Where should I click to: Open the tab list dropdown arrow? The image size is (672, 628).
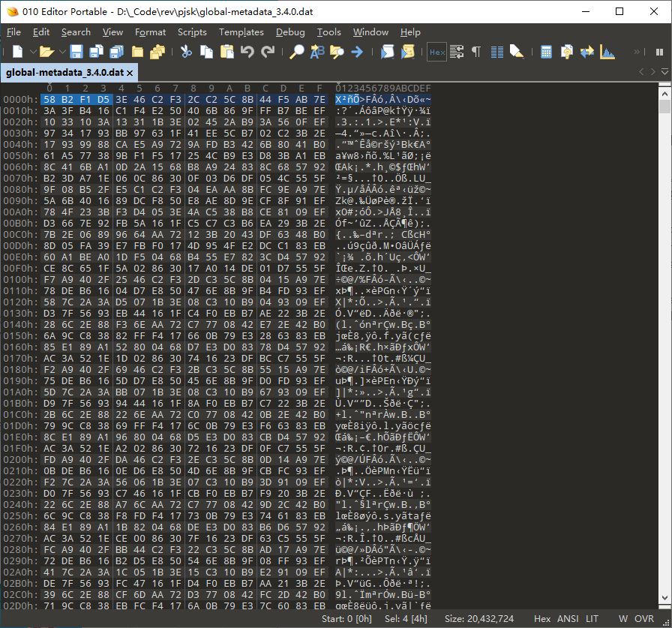click(x=663, y=72)
